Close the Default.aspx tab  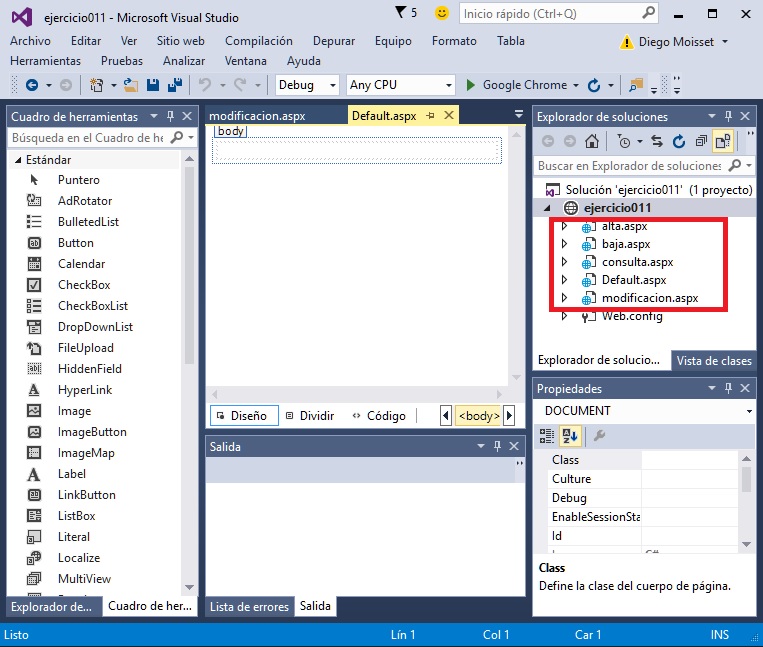449,115
